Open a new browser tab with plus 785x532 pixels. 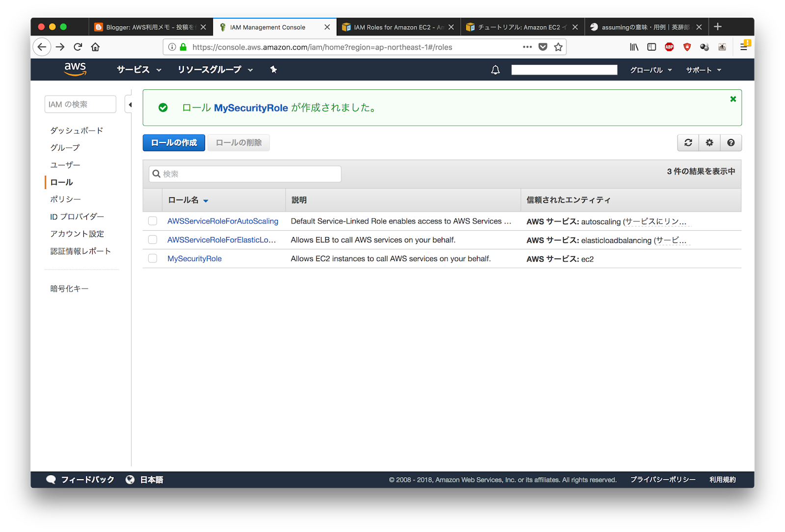click(718, 27)
